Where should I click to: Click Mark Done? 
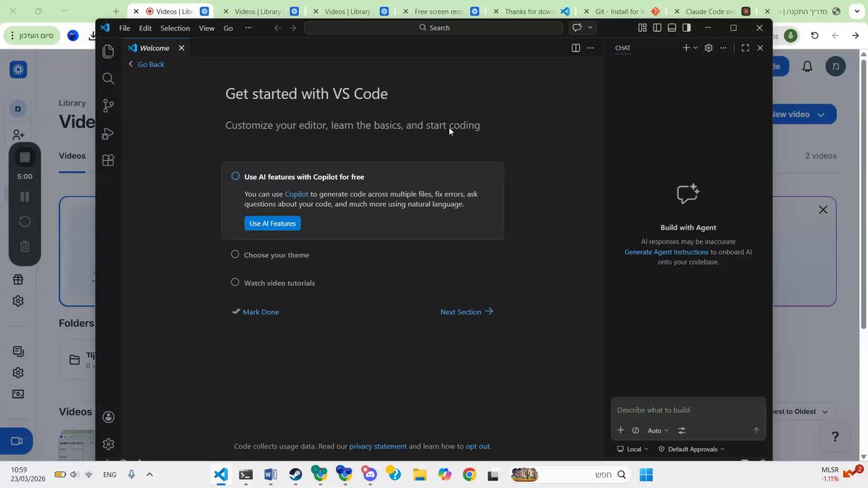pyautogui.click(x=256, y=312)
